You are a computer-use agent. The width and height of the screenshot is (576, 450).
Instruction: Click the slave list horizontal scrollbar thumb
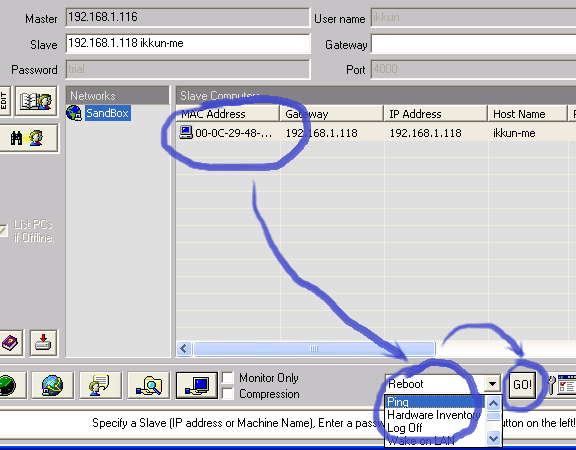click(314, 348)
